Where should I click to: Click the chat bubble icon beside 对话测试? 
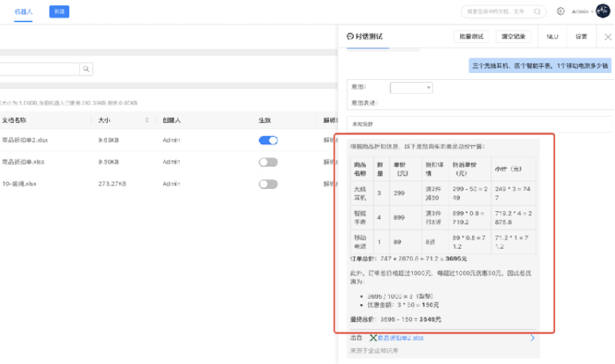[350, 36]
